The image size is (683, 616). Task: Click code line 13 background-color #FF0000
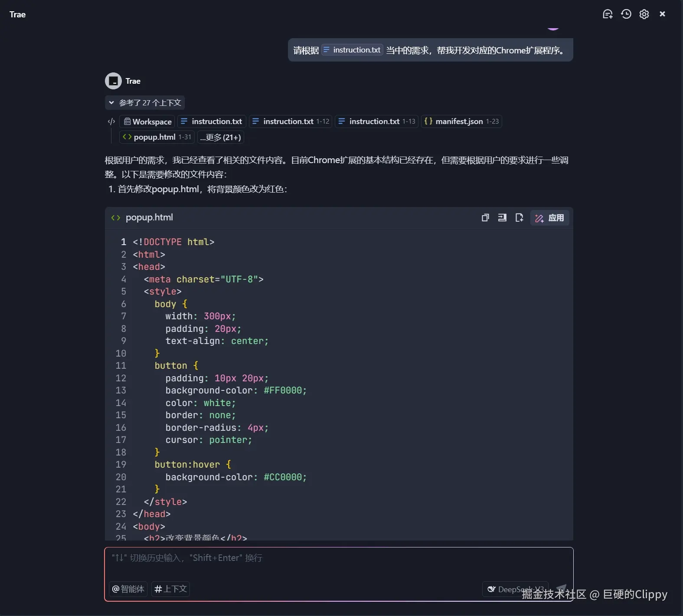click(236, 390)
